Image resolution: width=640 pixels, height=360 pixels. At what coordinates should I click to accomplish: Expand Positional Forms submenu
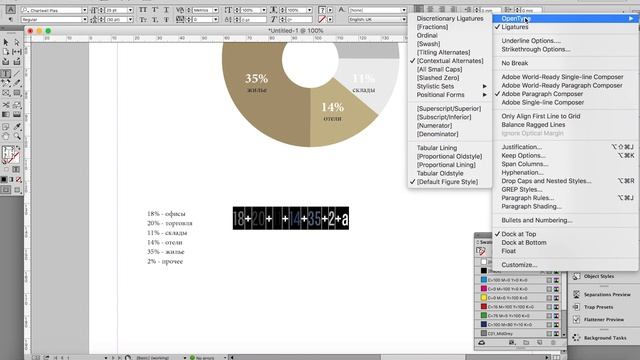(x=450, y=95)
